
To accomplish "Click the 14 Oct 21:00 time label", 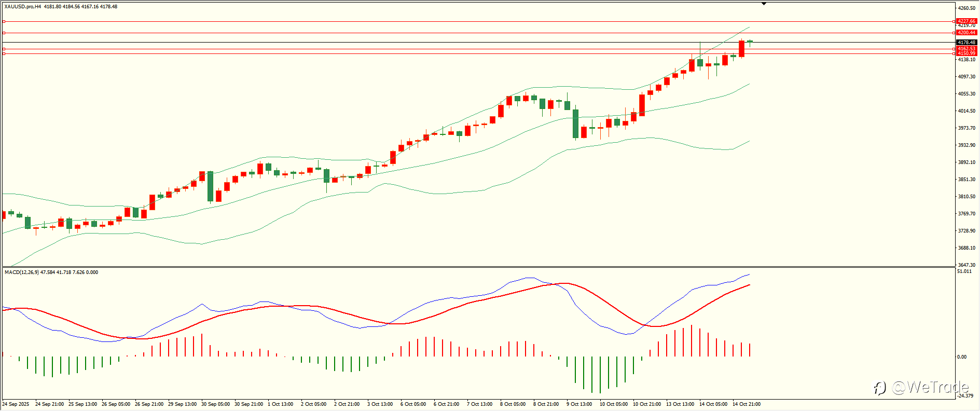I will 747,404.
